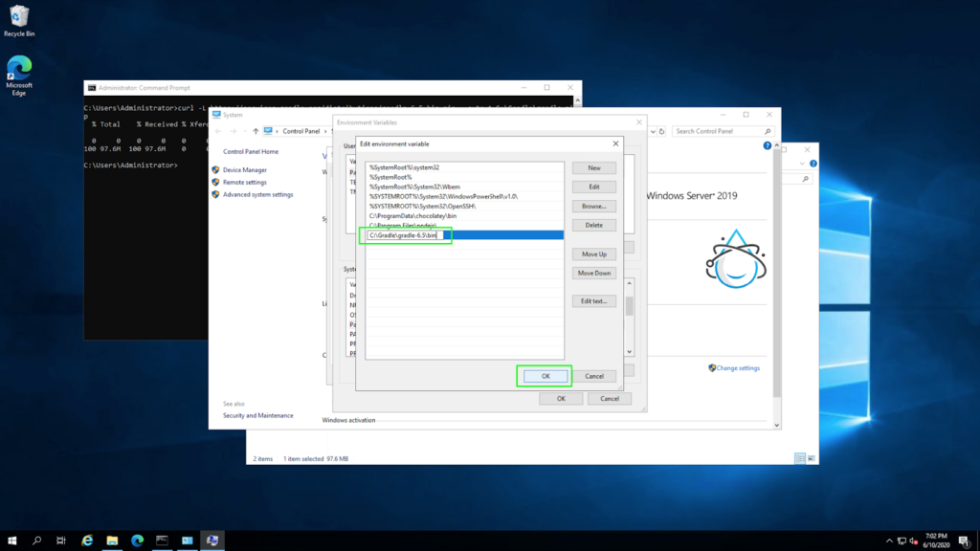980x551 pixels.
Task: Open the Recycle Bin desktop icon
Action: tap(18, 19)
